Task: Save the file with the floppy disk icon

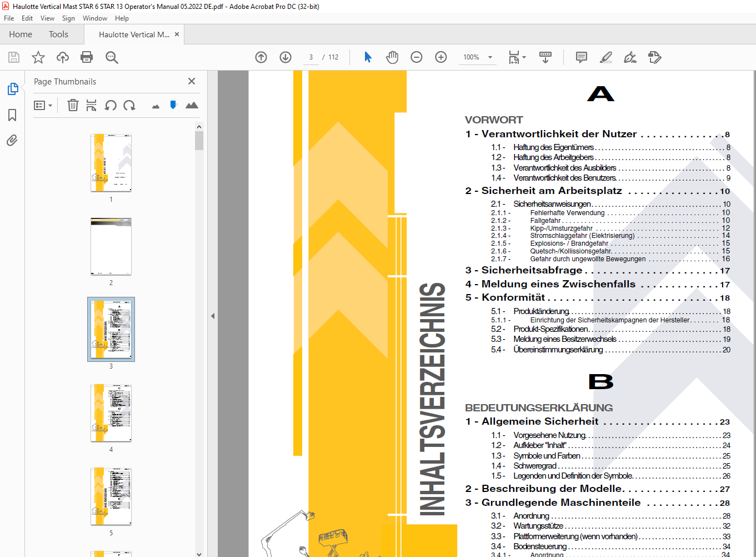Action: pyautogui.click(x=14, y=57)
